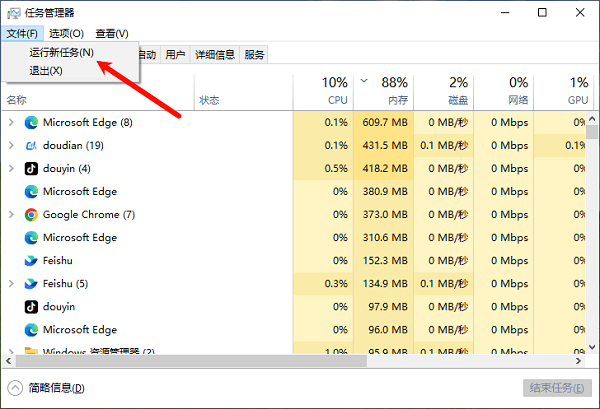Click the douyin (4) TikTok icon

(x=32, y=168)
